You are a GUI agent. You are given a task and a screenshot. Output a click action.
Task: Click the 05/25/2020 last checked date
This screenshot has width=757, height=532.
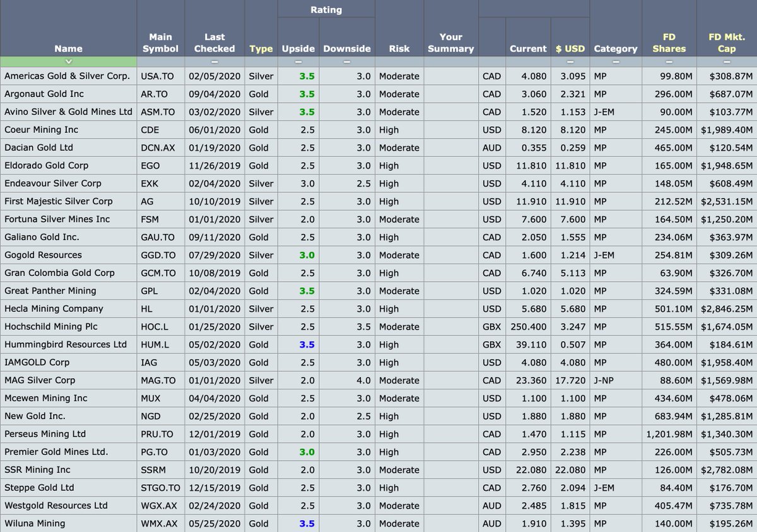[x=214, y=523]
